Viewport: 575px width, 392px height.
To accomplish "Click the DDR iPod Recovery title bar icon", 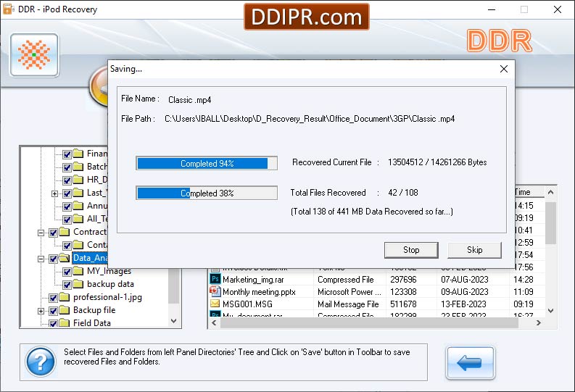I will pyautogui.click(x=9, y=9).
